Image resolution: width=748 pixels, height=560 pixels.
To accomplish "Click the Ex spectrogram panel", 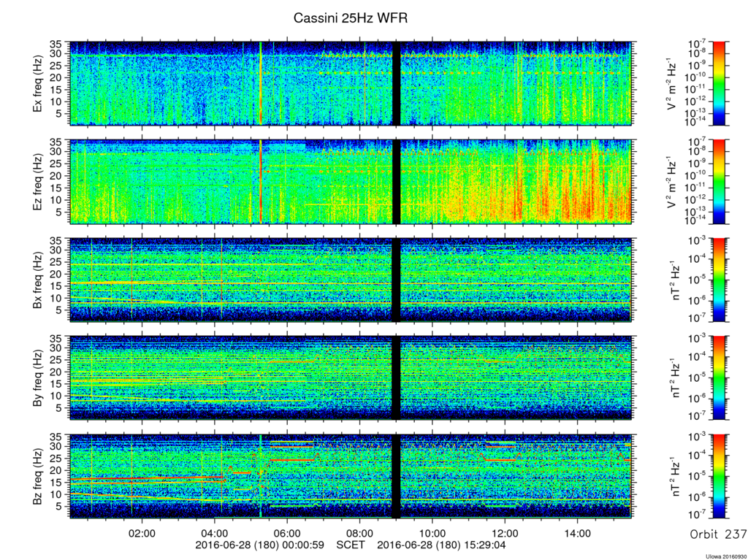I will tap(351, 83).
